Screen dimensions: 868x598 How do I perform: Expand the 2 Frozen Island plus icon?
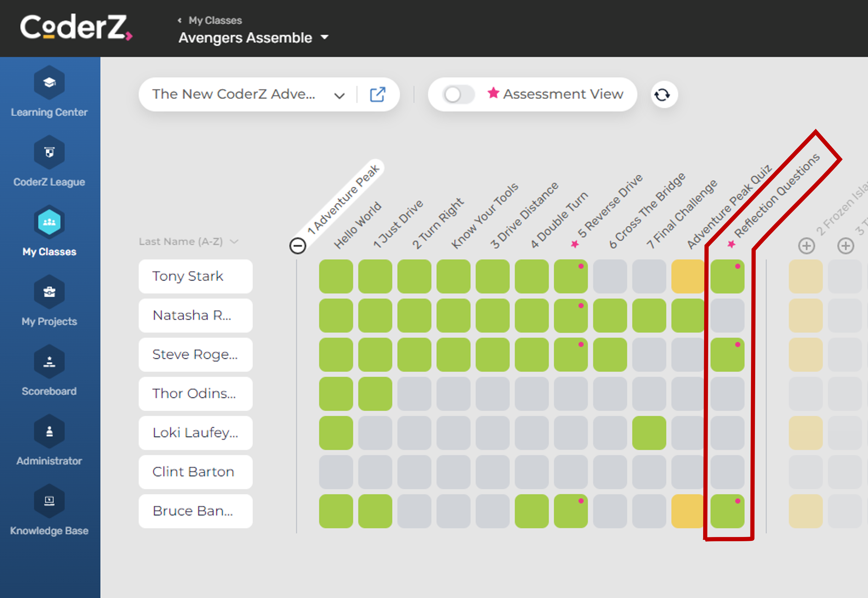pyautogui.click(x=806, y=246)
